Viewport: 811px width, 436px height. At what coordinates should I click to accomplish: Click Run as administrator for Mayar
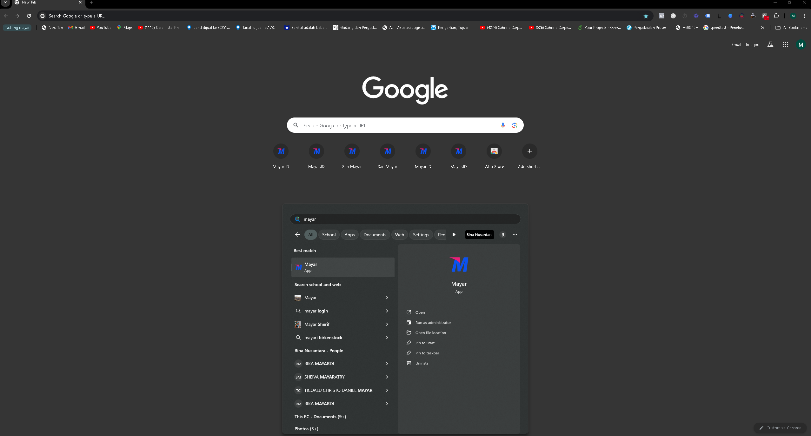429,322
